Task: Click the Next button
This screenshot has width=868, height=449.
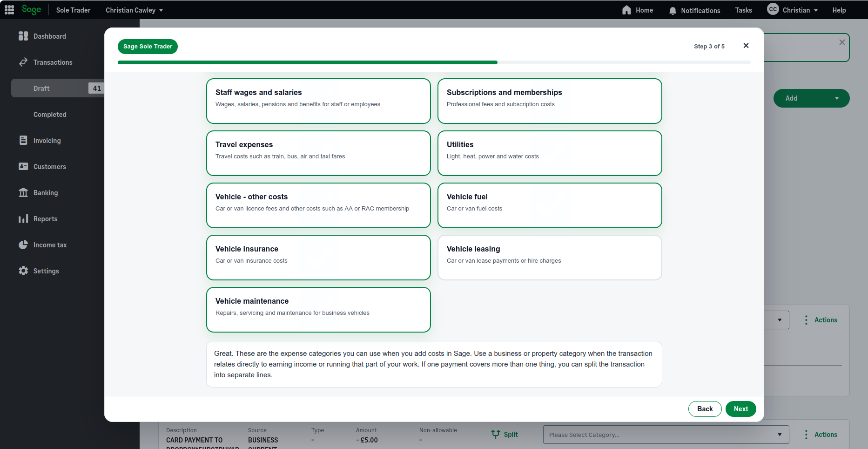Action: pyautogui.click(x=740, y=409)
